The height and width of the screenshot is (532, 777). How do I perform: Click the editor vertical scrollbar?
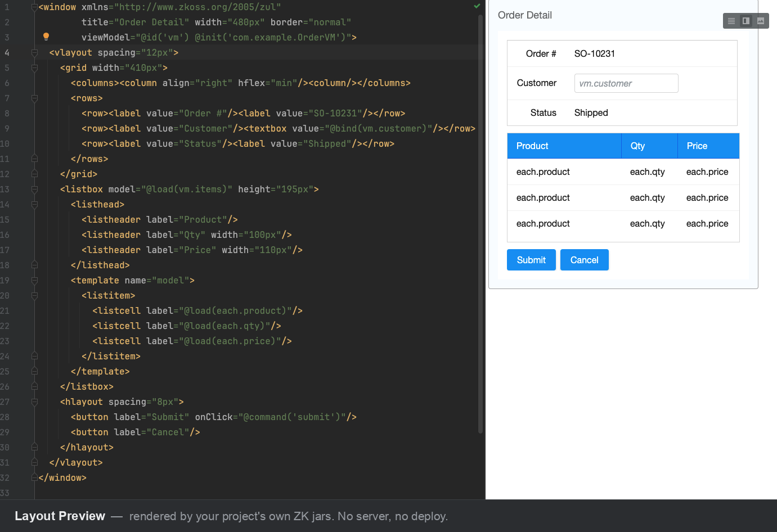[480, 225]
